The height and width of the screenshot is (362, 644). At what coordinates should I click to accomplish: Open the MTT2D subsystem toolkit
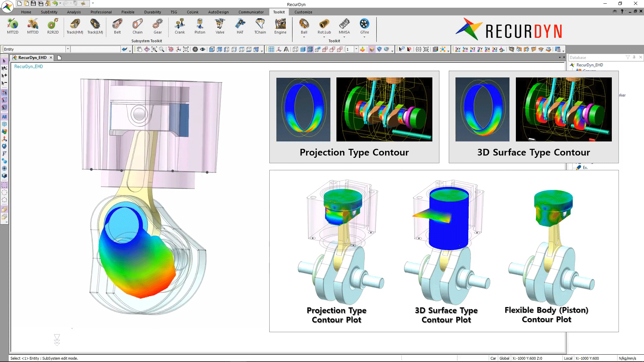coord(13,26)
